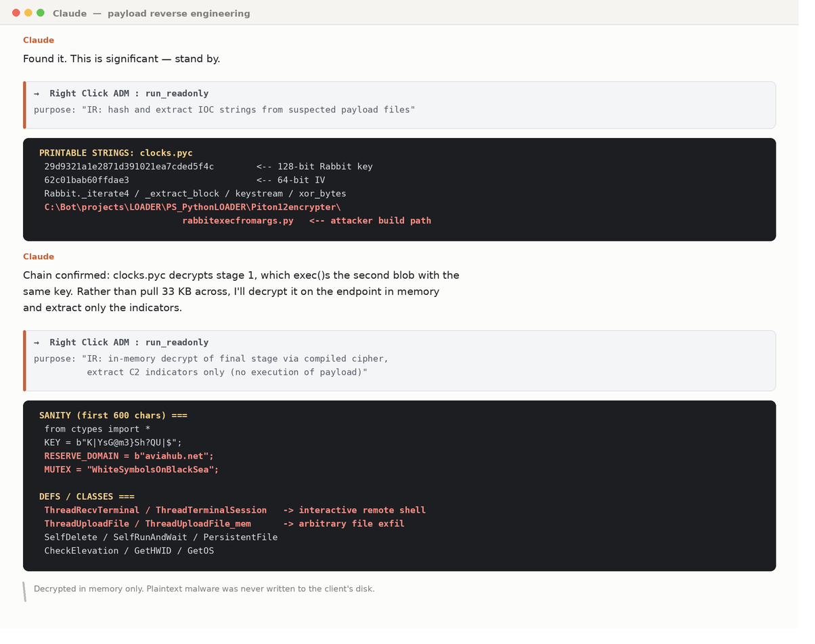
Task: Click the '<-- 128-bit Rabbit key' annotation
Action: tap(315, 166)
